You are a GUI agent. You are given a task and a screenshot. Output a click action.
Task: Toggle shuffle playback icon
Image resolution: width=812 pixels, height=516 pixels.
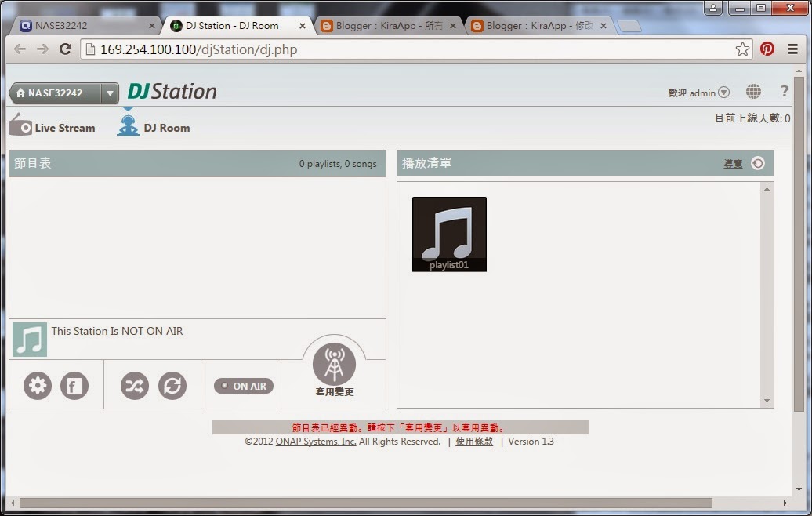coord(135,386)
